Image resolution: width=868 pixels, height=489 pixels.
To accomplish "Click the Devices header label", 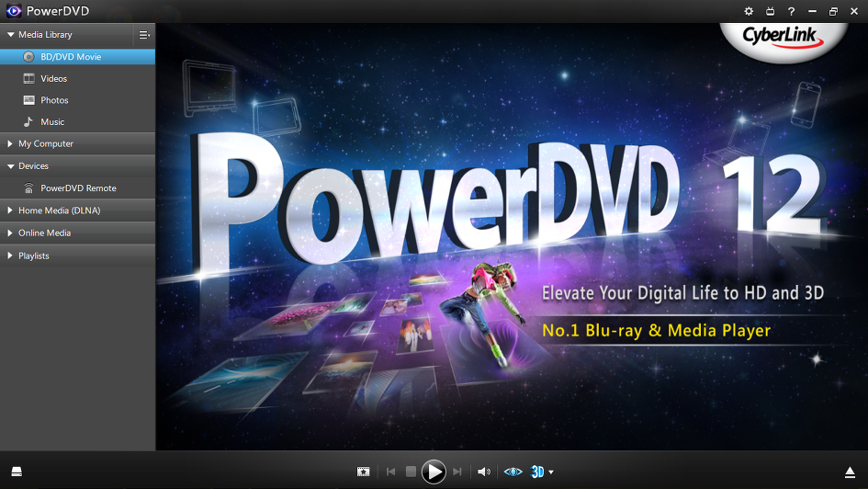I will coord(33,166).
